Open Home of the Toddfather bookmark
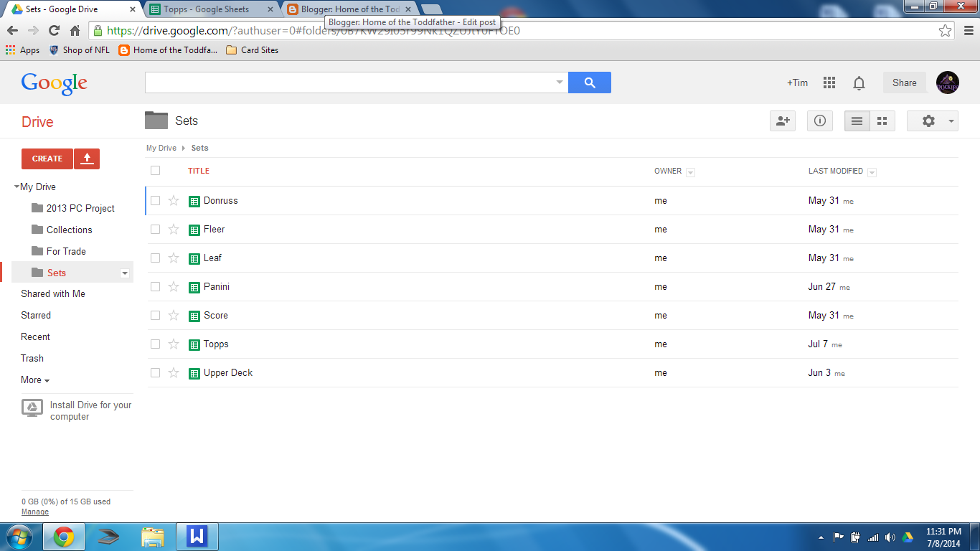 click(169, 50)
